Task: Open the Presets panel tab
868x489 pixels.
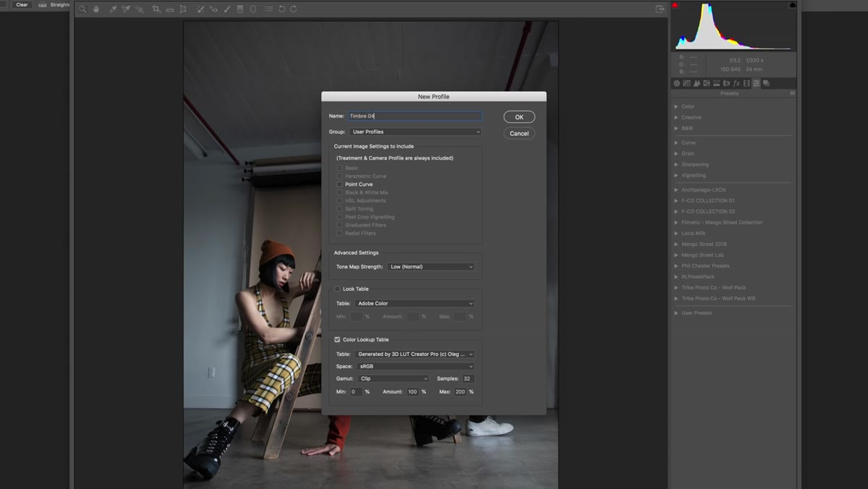Action: pyautogui.click(x=756, y=83)
